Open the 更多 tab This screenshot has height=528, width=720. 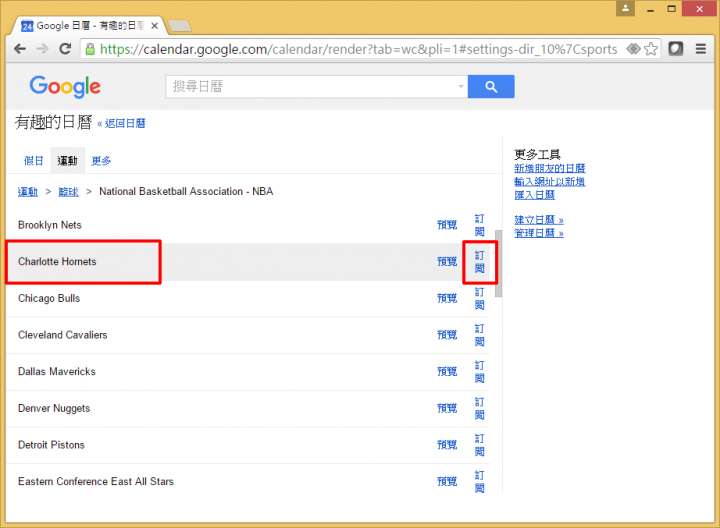(x=101, y=161)
